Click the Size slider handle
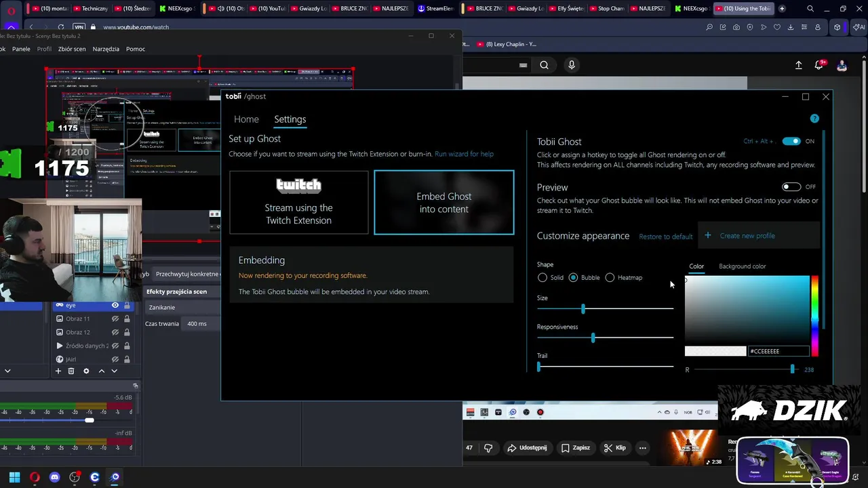 pyautogui.click(x=583, y=308)
